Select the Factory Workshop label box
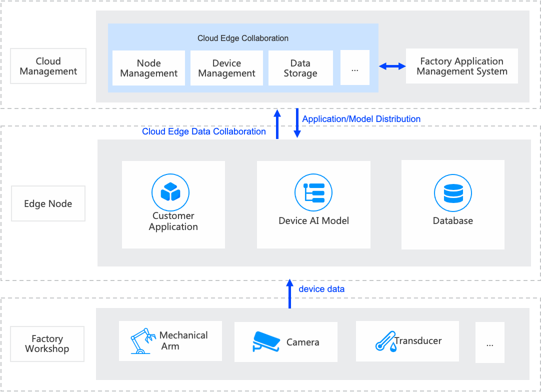541x392 pixels. tap(47, 343)
